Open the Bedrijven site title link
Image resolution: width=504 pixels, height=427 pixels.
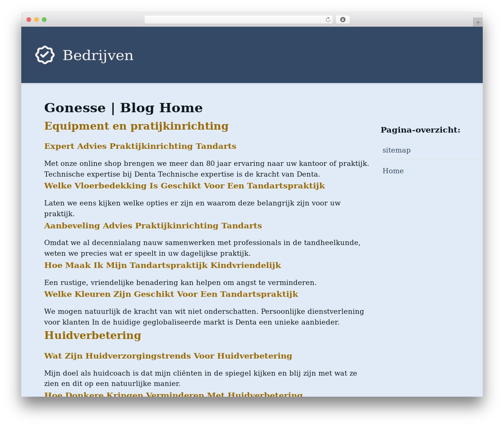click(x=98, y=55)
